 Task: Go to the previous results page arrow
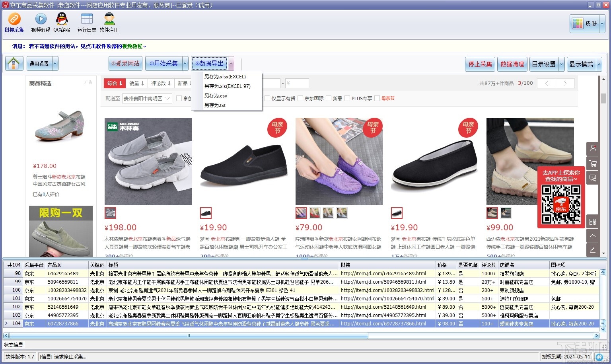coord(547,83)
